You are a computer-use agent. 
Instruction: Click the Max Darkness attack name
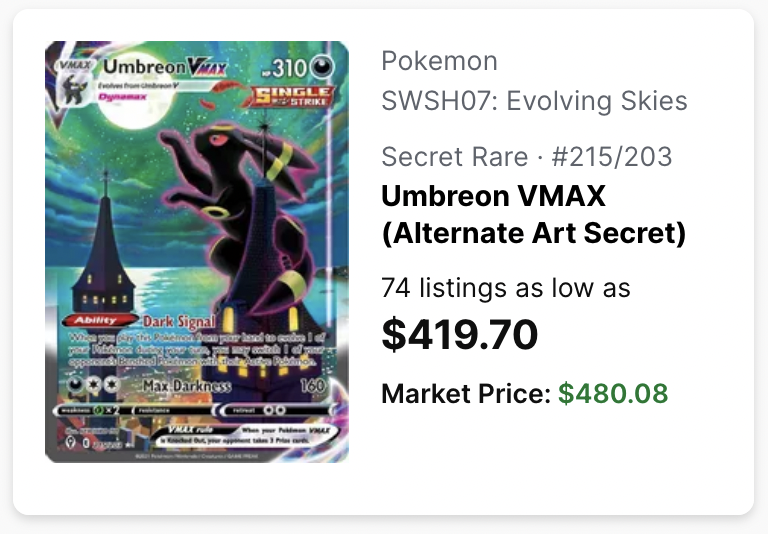187,386
